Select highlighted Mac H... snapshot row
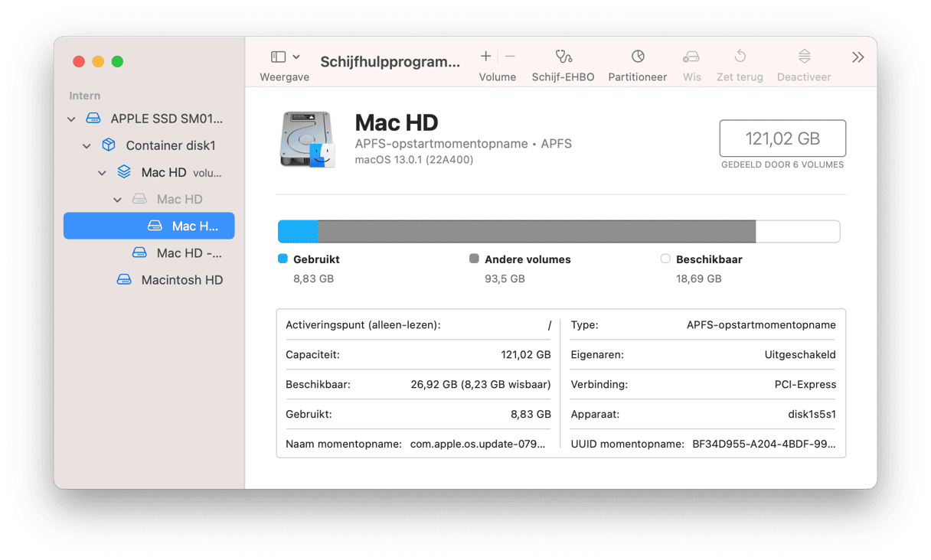Screen dimensions: 931x560 [149, 226]
